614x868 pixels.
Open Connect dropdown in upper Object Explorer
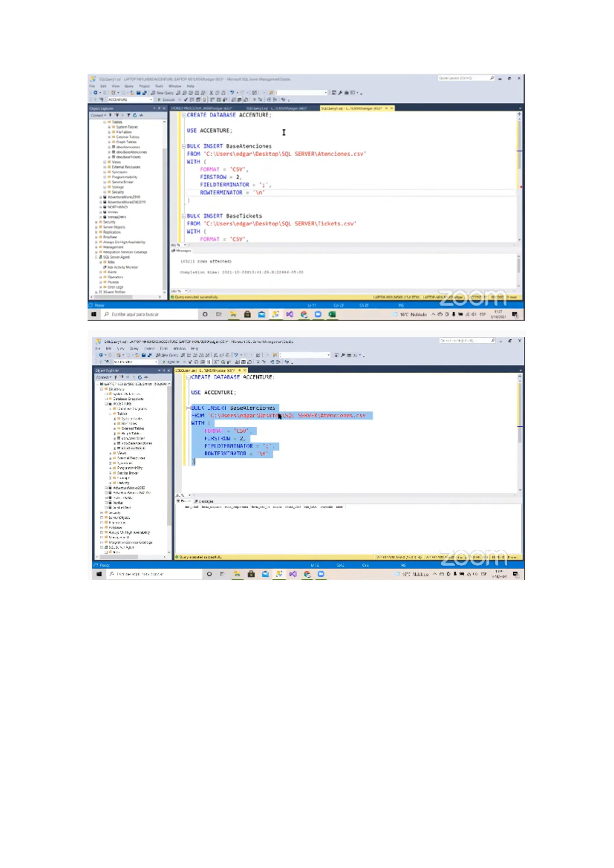(x=98, y=115)
